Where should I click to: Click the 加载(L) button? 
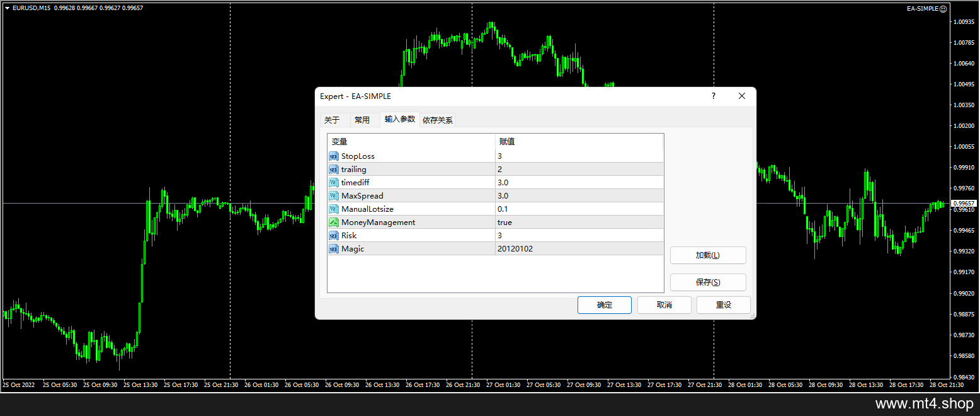[708, 255]
